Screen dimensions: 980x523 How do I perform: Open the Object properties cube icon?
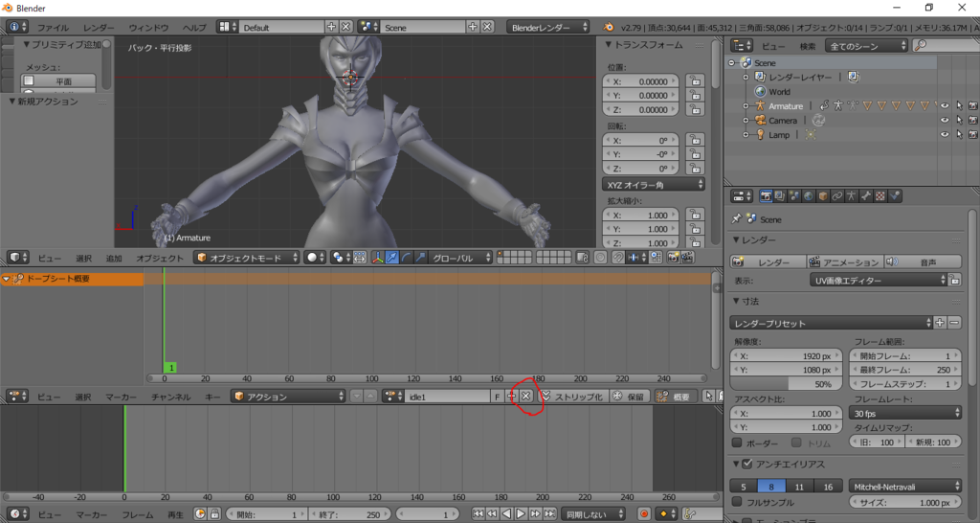pos(823,196)
